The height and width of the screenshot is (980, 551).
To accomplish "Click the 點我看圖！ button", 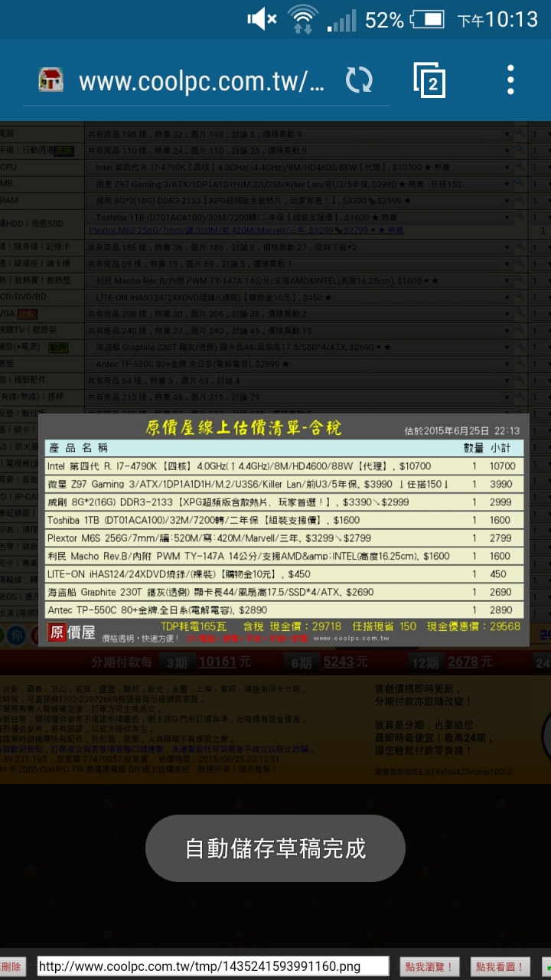I will point(500,967).
